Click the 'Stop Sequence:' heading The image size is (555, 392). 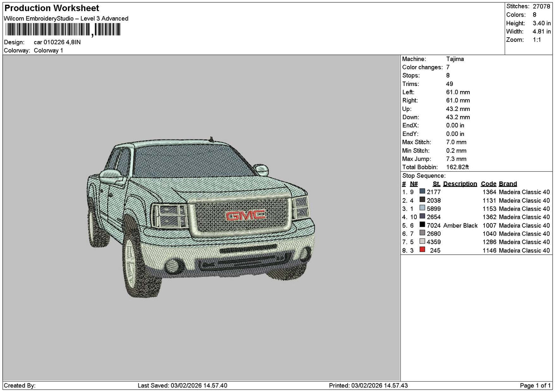tap(424, 175)
